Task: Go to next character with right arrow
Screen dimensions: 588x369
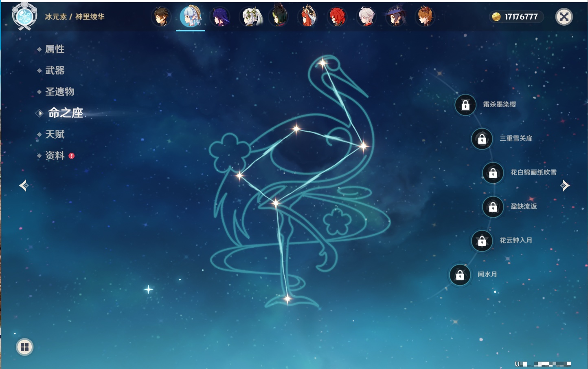Action: [565, 186]
